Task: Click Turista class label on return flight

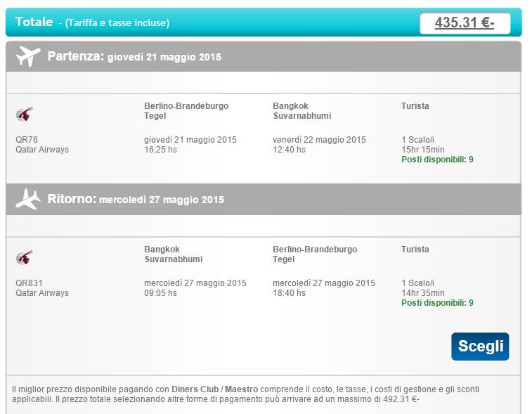Action: point(415,250)
